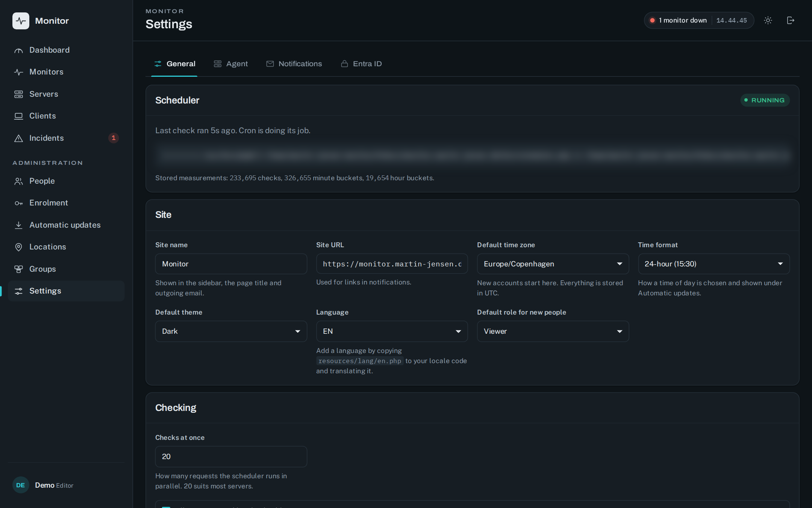Open the Default theme dropdown
Image resolution: width=812 pixels, height=508 pixels.
pos(231,331)
